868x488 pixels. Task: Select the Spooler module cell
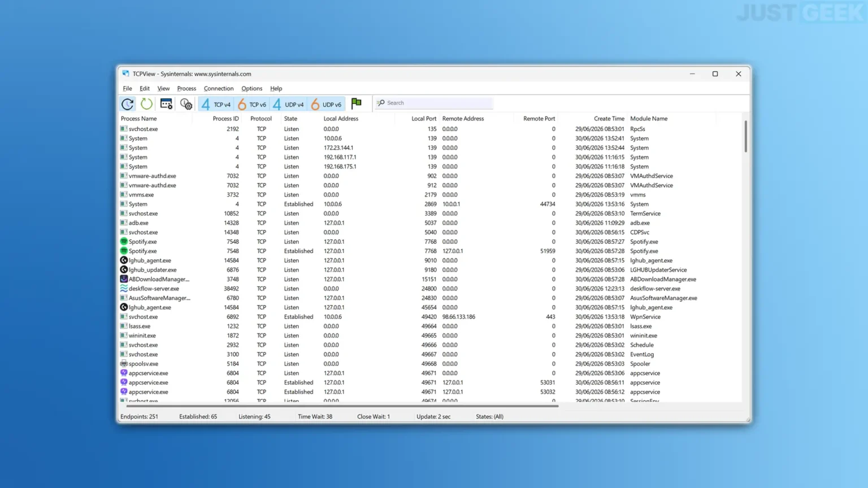640,364
